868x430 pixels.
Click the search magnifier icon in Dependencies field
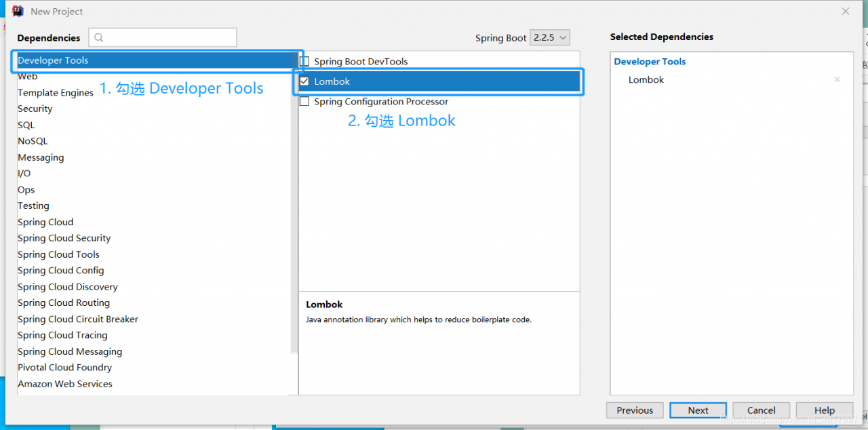[99, 38]
